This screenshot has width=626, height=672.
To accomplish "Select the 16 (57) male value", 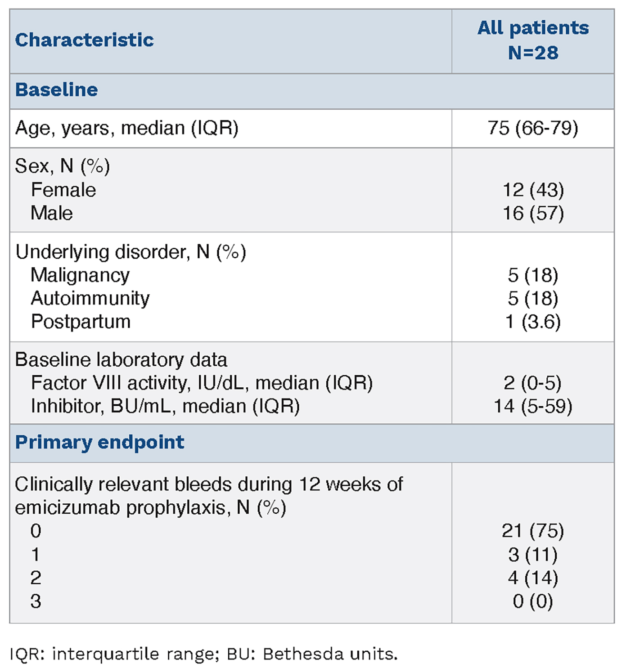I will (533, 213).
